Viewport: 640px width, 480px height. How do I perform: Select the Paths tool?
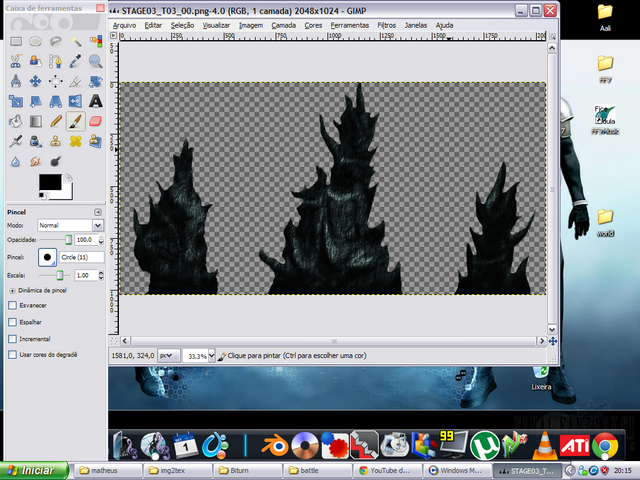click(56, 61)
